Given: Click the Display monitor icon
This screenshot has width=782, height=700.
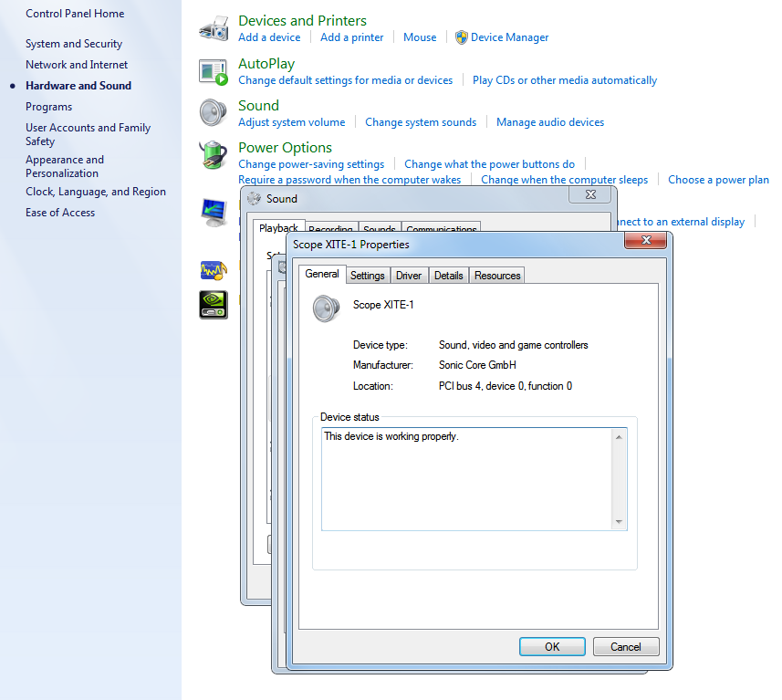Looking at the screenshot, I should (214, 212).
